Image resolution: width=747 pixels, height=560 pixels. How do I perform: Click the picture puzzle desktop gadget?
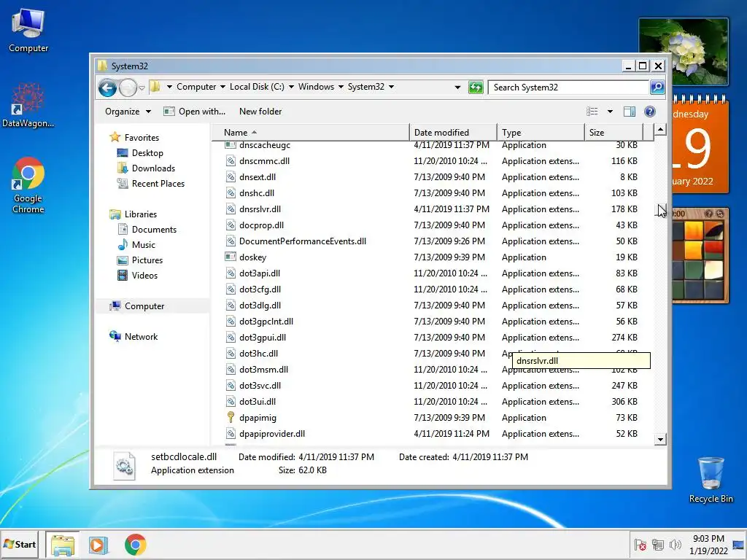[700, 255]
